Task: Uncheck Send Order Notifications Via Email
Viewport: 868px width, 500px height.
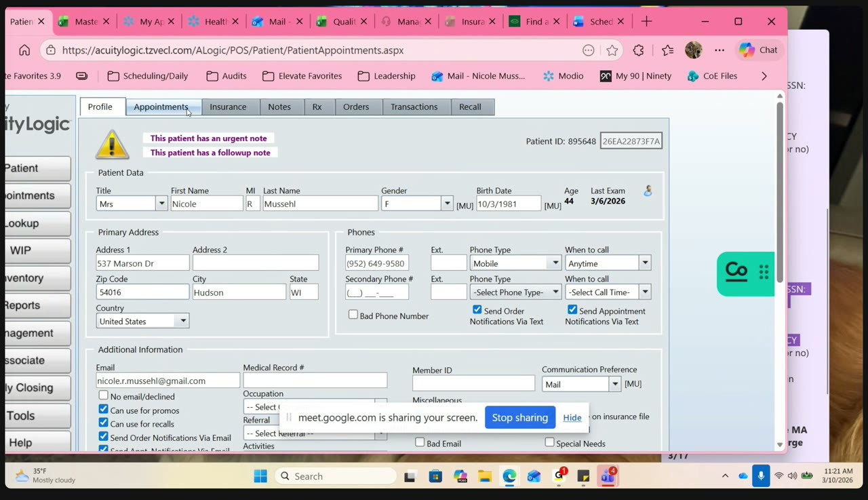Action: coord(103,437)
